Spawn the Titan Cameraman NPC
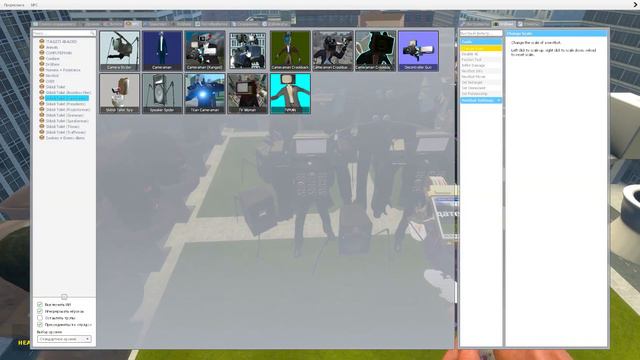640x360 pixels. 204,93
